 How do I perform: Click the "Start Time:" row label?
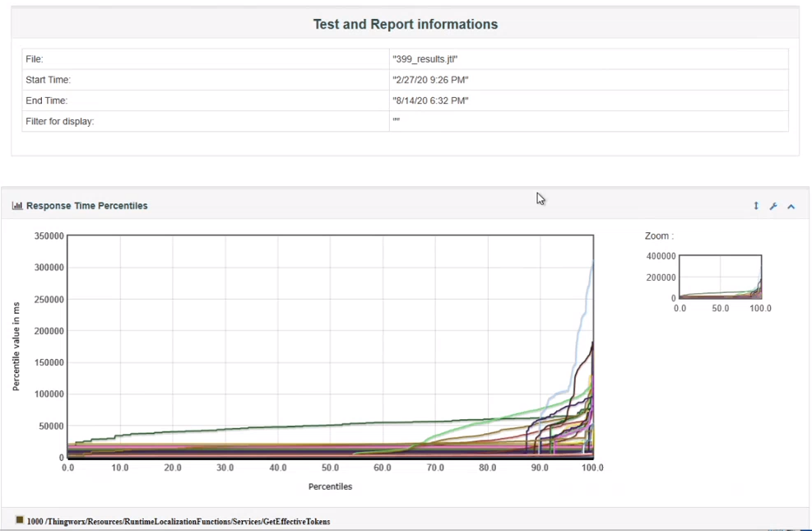(49, 80)
